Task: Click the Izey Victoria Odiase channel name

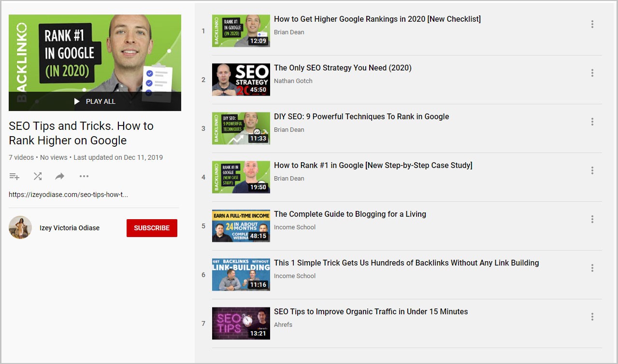Action: (x=70, y=228)
